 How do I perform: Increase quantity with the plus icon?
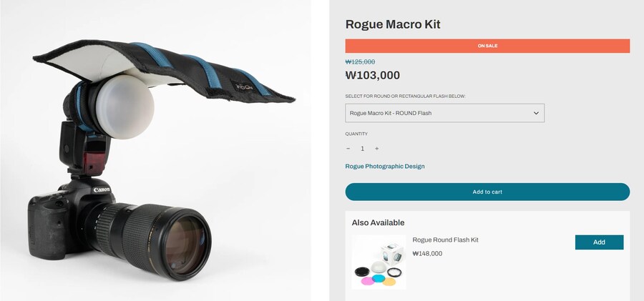[x=377, y=149]
